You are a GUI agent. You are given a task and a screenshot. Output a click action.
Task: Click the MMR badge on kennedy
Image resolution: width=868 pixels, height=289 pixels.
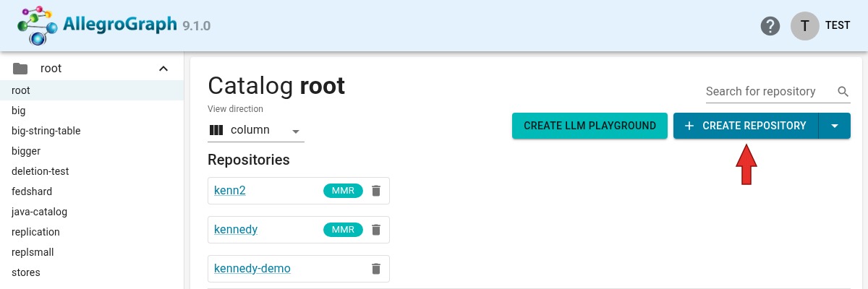pyautogui.click(x=343, y=230)
